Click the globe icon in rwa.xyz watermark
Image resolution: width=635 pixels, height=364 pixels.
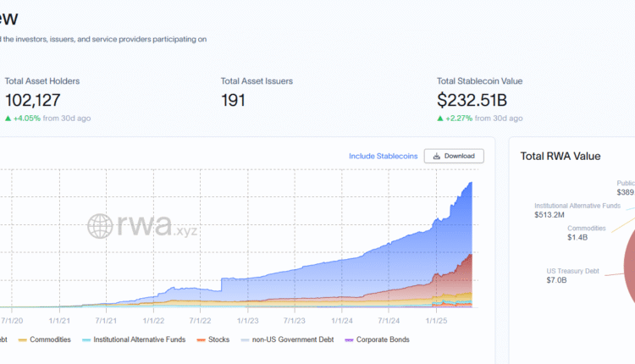100,225
